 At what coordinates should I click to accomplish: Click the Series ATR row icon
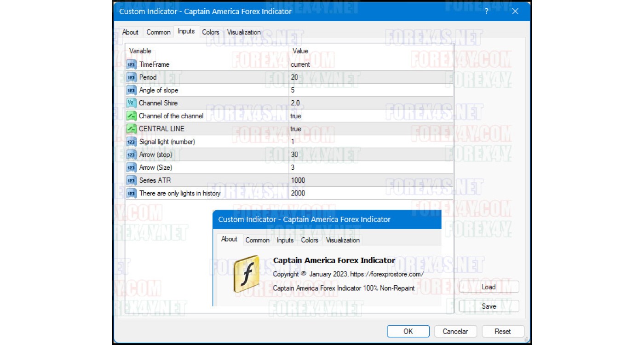coord(132,180)
